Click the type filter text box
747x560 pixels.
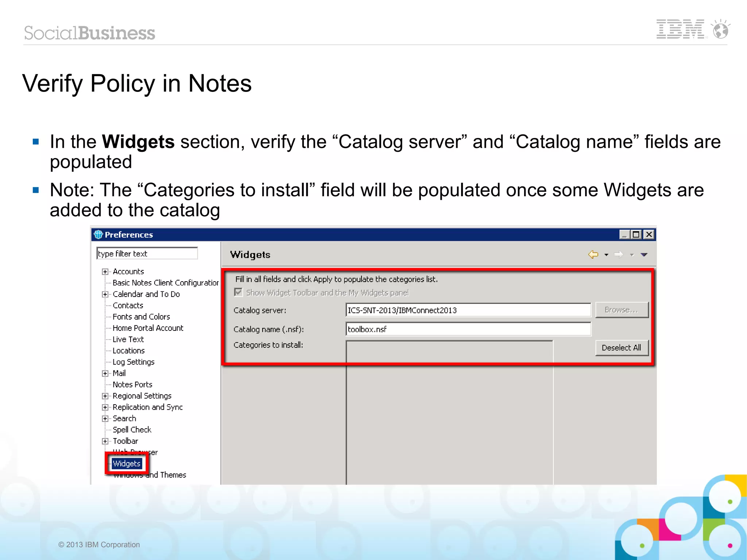coord(147,253)
